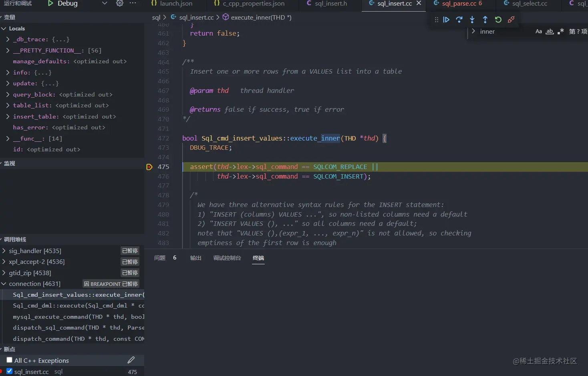Screen dimensions: 588x376
Task: Start debugging with the green play icon
Action: [x=50, y=3]
